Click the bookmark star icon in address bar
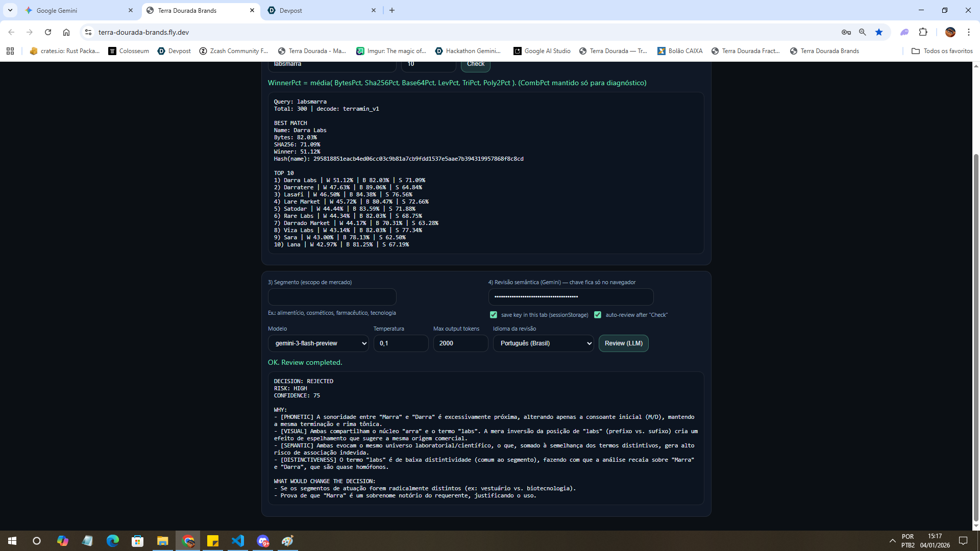The height and width of the screenshot is (551, 980). click(x=879, y=32)
